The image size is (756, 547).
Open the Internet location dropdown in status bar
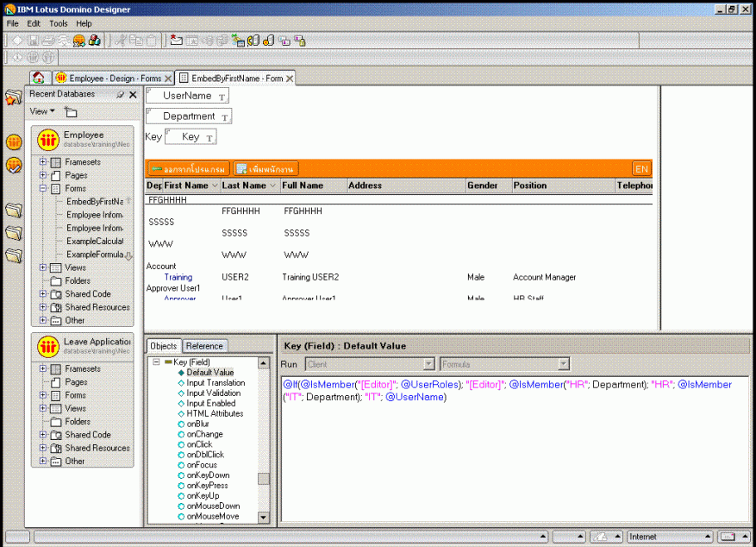click(669, 537)
